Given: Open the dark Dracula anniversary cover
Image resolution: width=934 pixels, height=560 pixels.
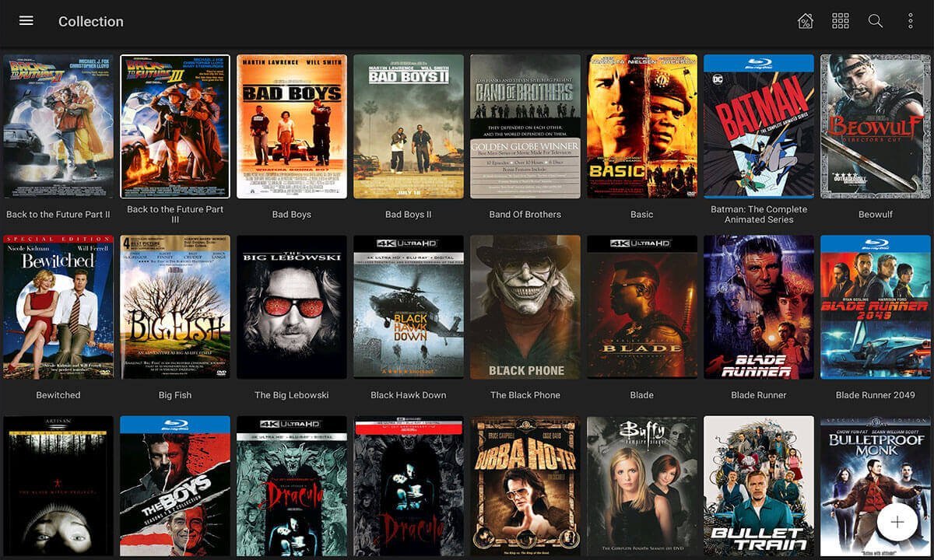Looking at the screenshot, I should [x=409, y=485].
